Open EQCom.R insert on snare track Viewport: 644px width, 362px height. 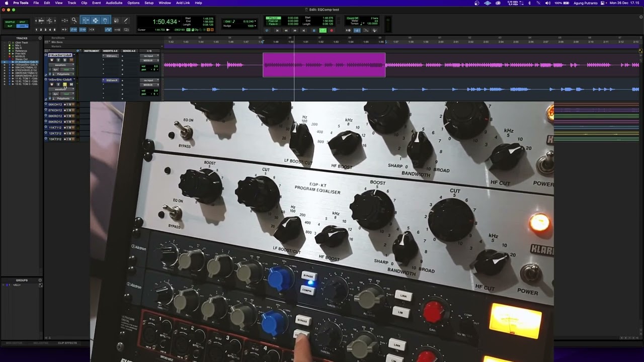[x=112, y=80]
